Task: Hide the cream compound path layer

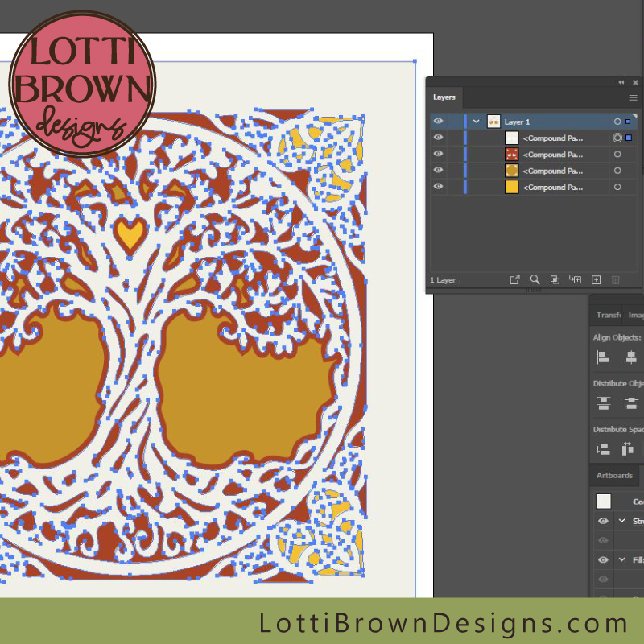Action: pyautogui.click(x=438, y=137)
